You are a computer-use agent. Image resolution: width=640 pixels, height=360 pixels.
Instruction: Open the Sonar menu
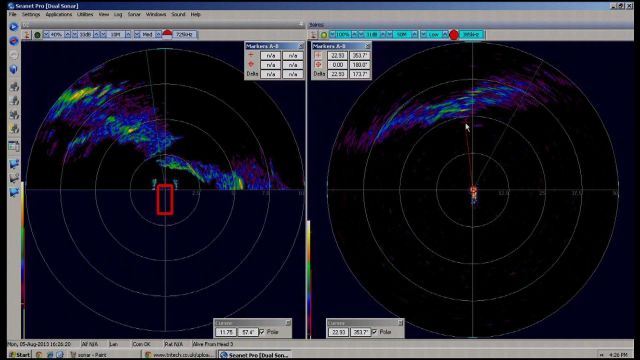[134, 14]
